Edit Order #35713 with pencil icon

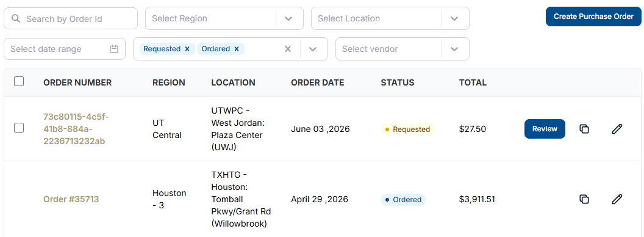pyautogui.click(x=617, y=199)
